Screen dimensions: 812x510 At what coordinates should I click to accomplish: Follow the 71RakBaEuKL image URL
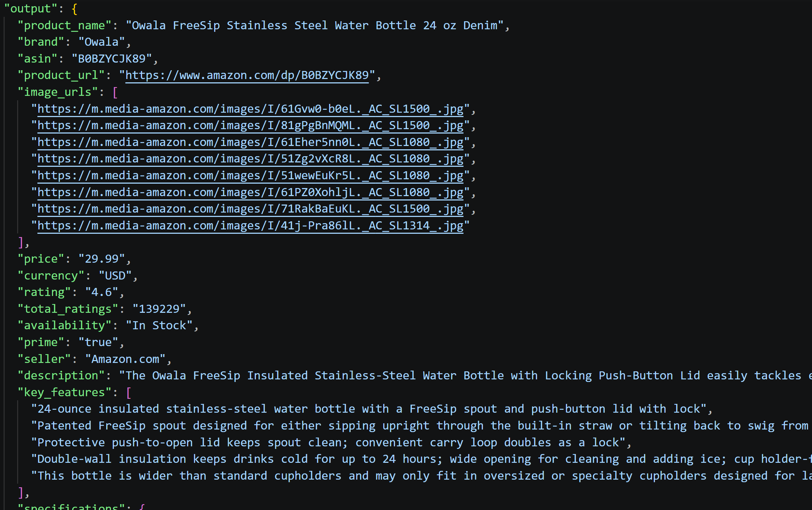[250, 209]
